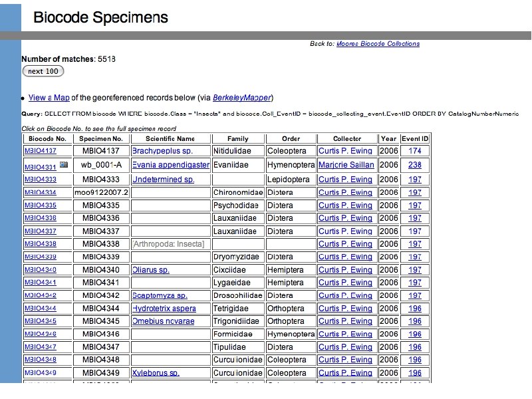Click the Undetermined sp. link
The image size is (532, 399).
pos(163,180)
